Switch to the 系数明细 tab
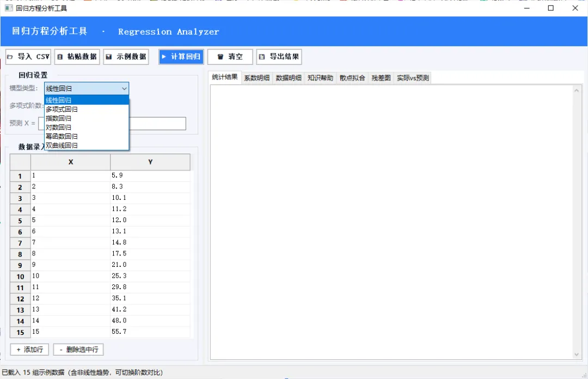The image size is (588, 379). pyautogui.click(x=257, y=78)
